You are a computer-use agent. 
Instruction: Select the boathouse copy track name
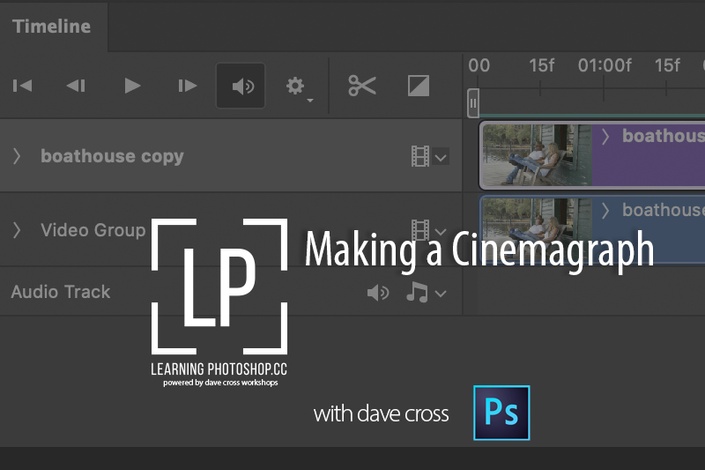[112, 156]
